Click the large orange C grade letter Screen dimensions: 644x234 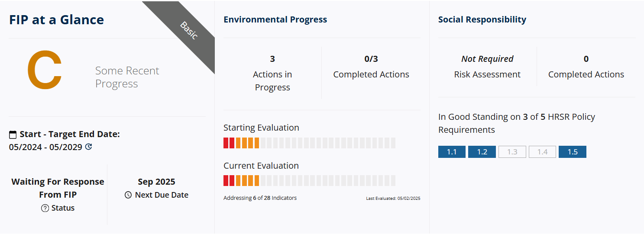pyautogui.click(x=44, y=70)
